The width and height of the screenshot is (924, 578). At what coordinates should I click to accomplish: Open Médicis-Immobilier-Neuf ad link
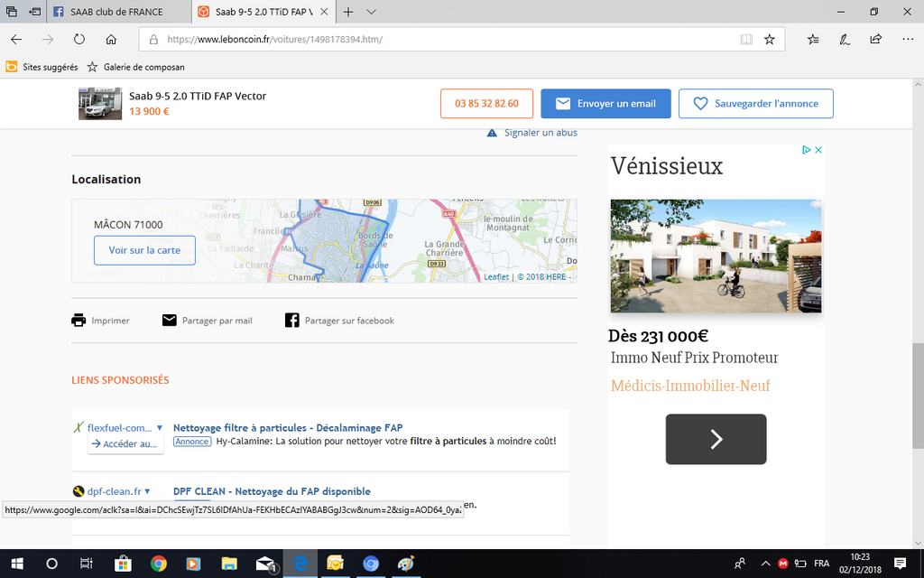pyautogui.click(x=690, y=386)
